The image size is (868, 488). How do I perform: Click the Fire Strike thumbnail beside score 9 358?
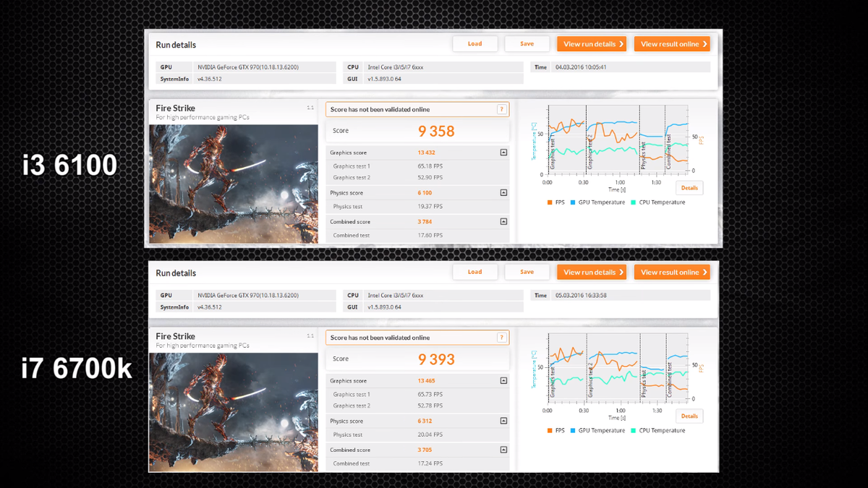tap(234, 184)
